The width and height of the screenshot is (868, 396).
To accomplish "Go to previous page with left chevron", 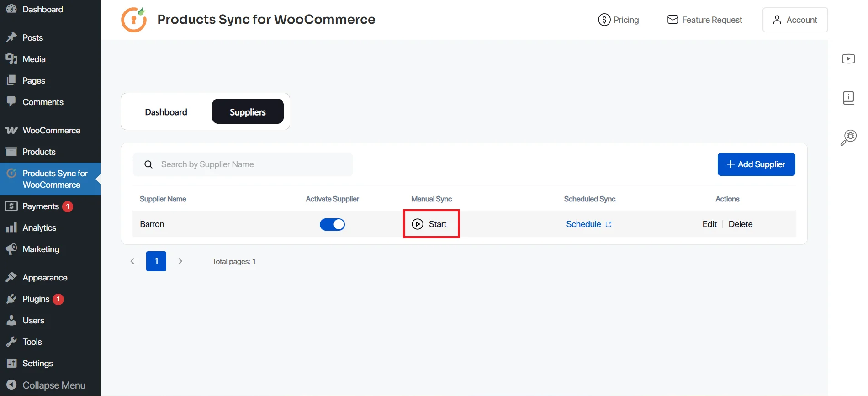I will pos(132,261).
